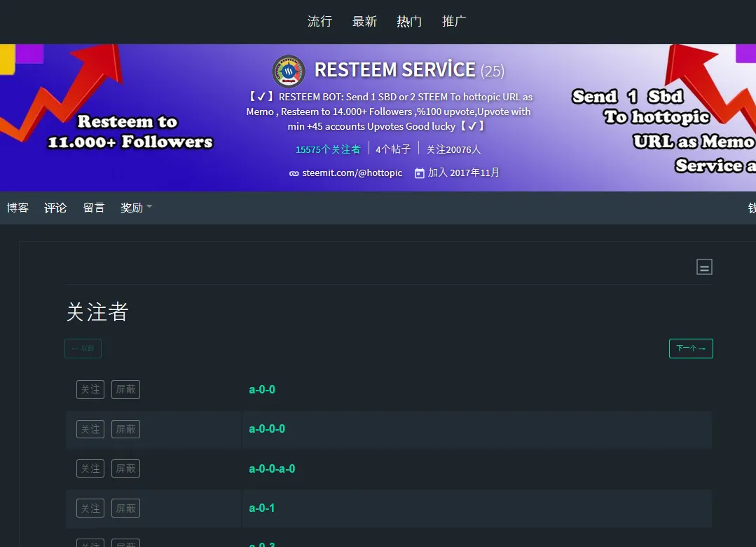Click the reputation score (25)
Screen dimensions: 756x547
pyautogui.click(x=493, y=72)
